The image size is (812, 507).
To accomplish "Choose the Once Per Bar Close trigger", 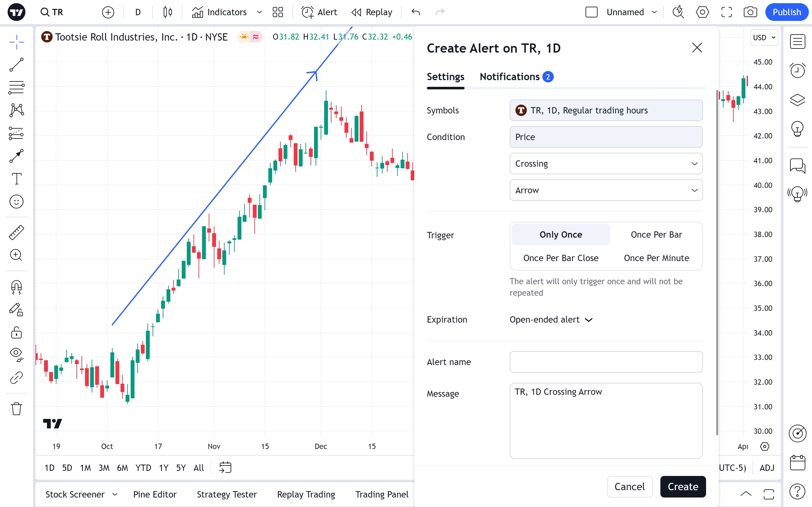I will pyautogui.click(x=561, y=258).
